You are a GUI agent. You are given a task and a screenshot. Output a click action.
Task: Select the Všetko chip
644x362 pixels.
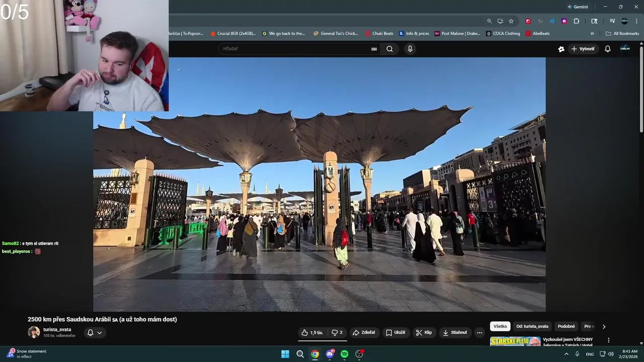pyautogui.click(x=500, y=326)
